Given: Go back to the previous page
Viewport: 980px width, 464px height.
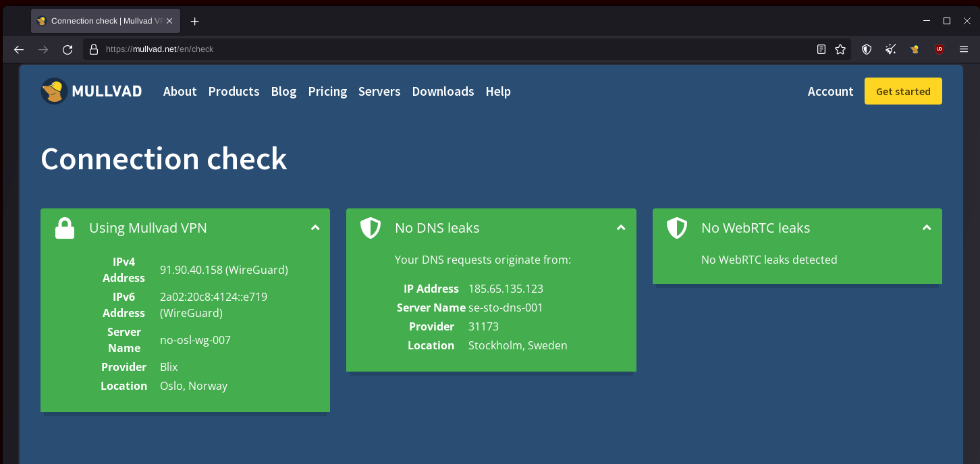Looking at the screenshot, I should [x=19, y=49].
